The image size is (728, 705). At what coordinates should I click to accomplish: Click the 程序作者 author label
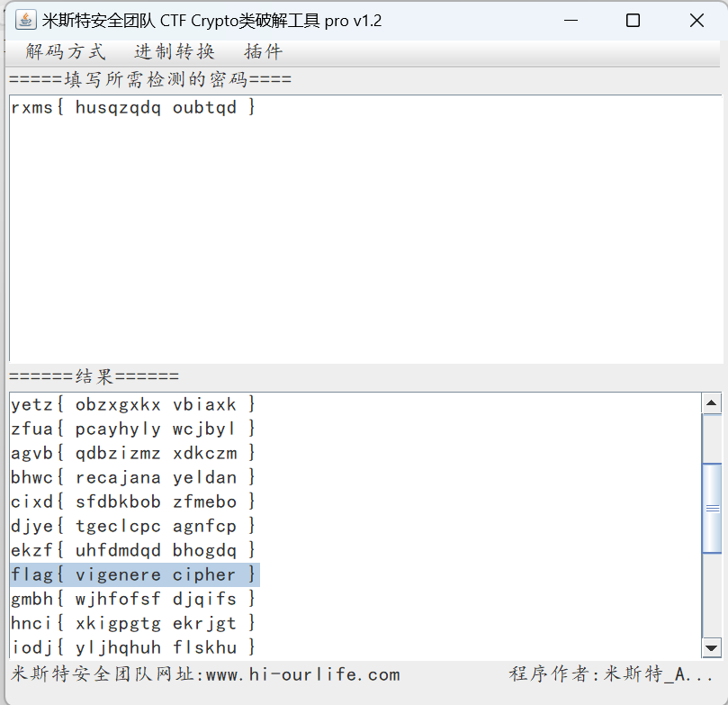pos(610,674)
